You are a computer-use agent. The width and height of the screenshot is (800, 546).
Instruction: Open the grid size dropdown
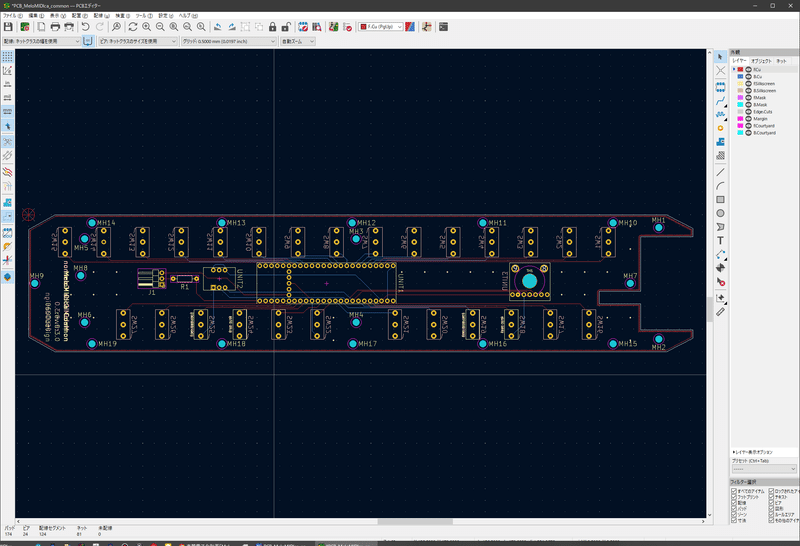click(229, 41)
